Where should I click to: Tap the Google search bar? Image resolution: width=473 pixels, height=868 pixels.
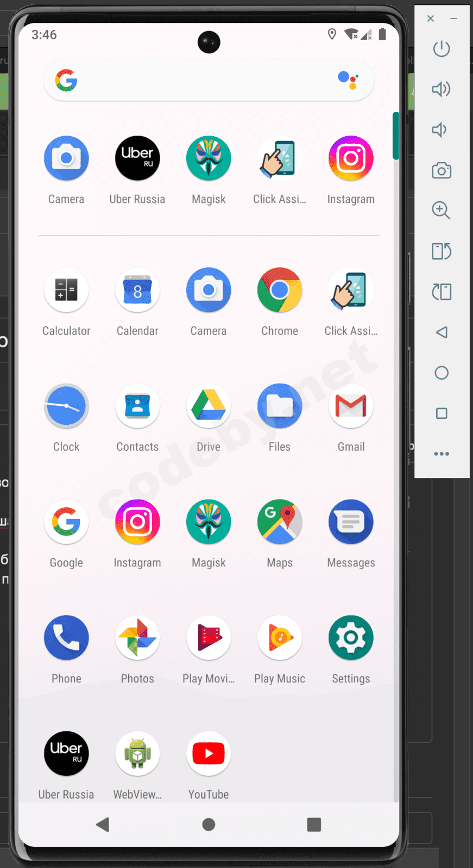[x=209, y=81]
